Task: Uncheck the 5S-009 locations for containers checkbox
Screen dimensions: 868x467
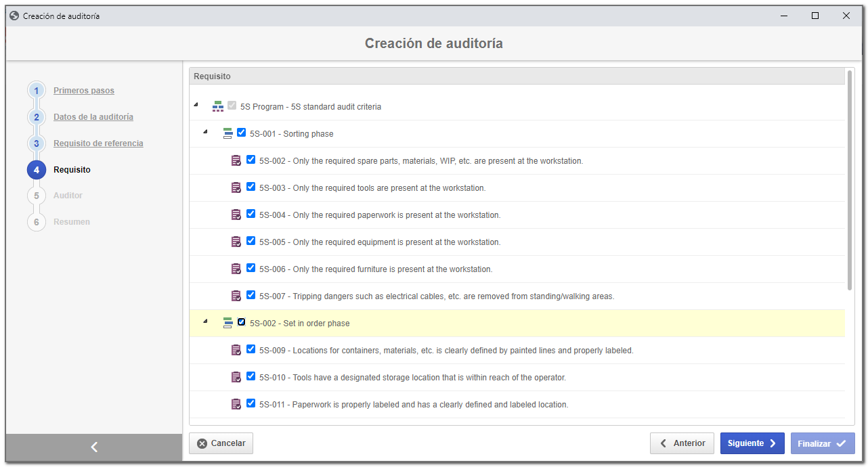Action: [x=251, y=349]
